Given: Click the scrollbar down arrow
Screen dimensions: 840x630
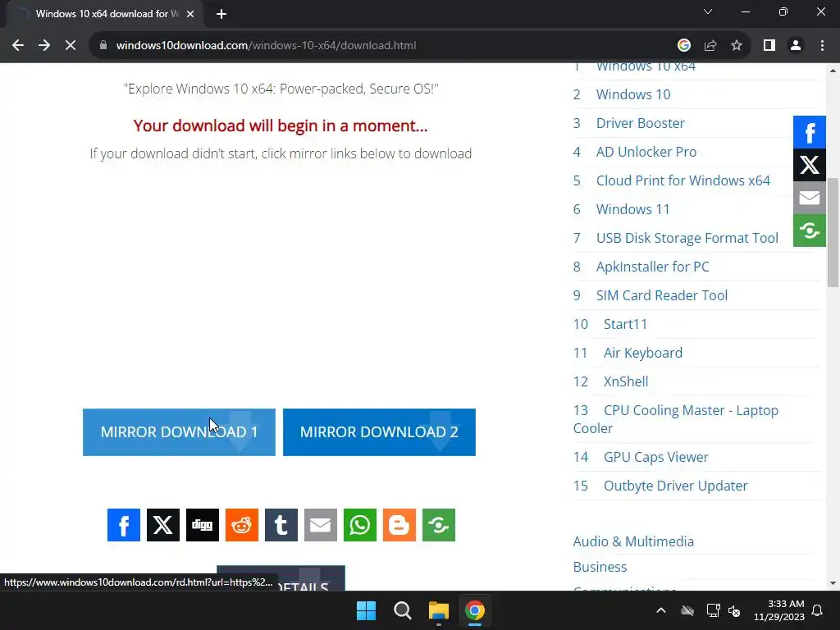Looking at the screenshot, I should click(x=833, y=583).
